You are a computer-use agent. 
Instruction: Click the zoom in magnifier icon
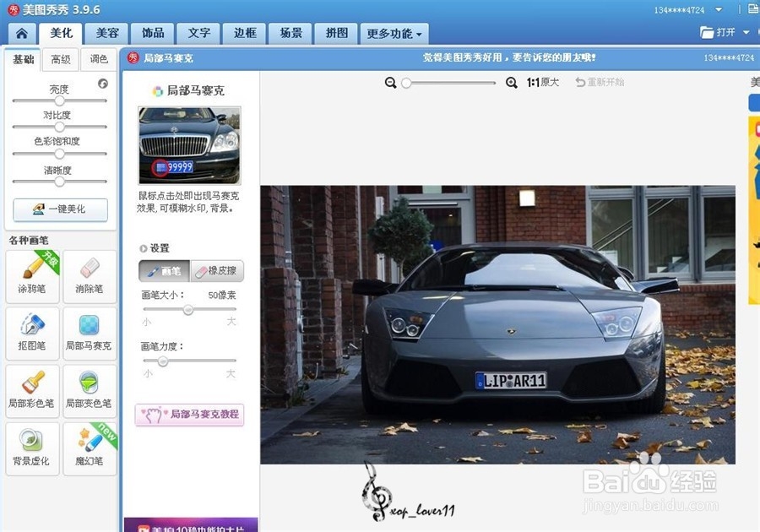pyautogui.click(x=512, y=83)
